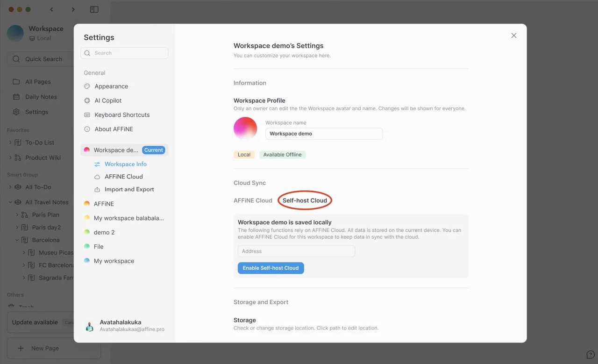
Task: Collapse the All Travel Notes group
Action: coord(10,202)
